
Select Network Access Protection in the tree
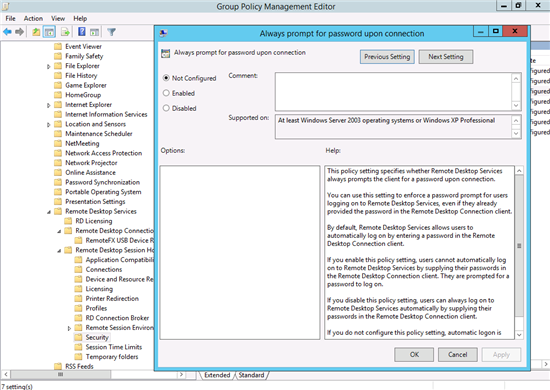(103, 153)
